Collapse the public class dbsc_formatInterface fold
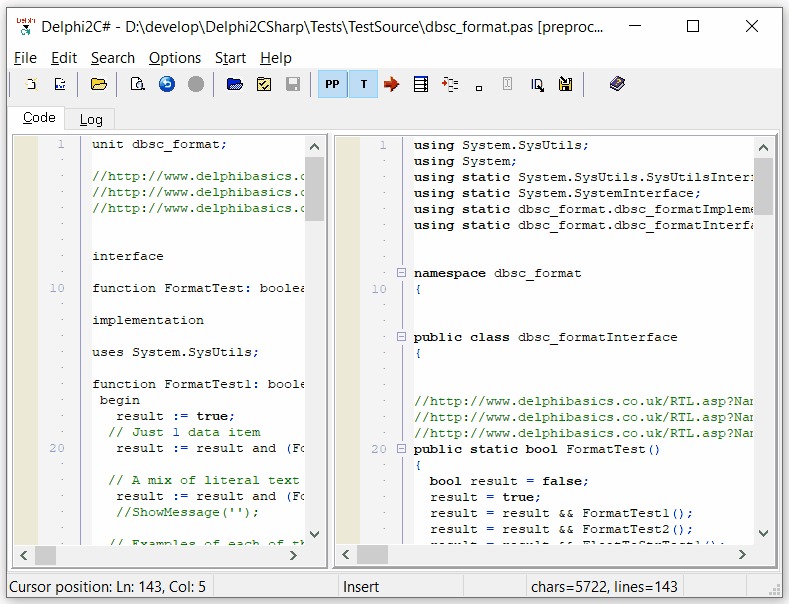The width and height of the screenshot is (789, 604). [x=401, y=337]
